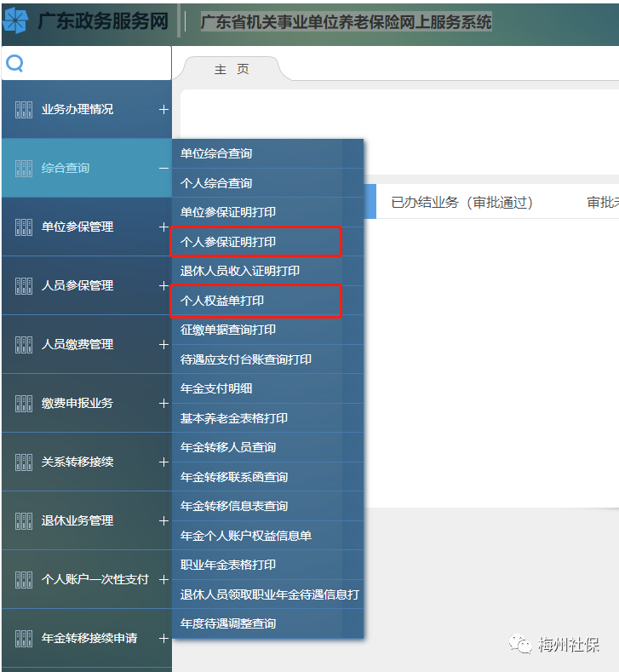The image size is (619, 672).
Task: Click the 业务办理情况 sidebar icon
Action: tap(24, 110)
